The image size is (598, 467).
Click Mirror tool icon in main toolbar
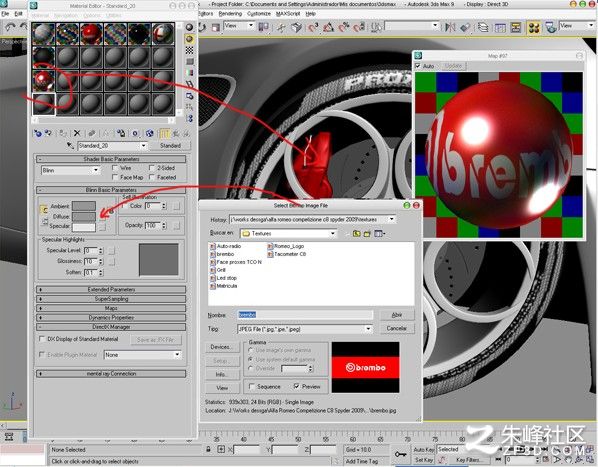pyautogui.click(x=450, y=27)
